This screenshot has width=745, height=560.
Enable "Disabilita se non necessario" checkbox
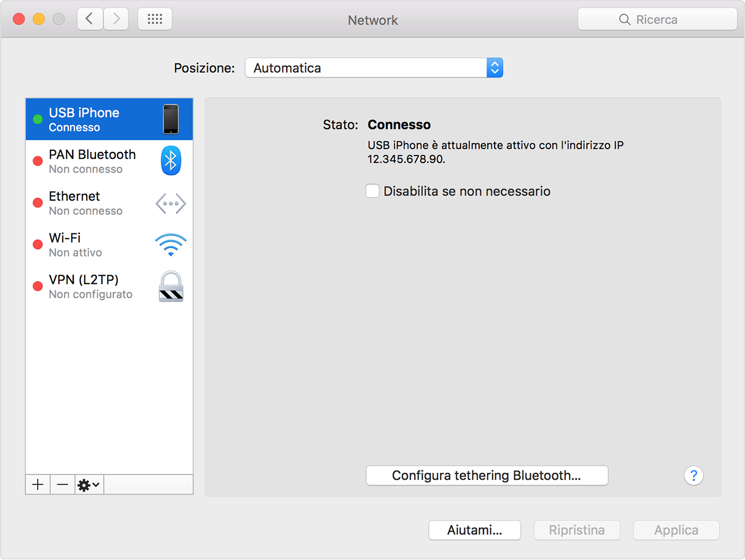(372, 191)
